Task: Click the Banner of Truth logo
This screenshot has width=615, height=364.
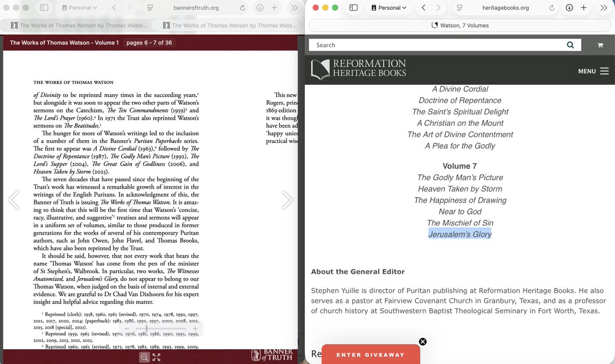Action: (272, 355)
